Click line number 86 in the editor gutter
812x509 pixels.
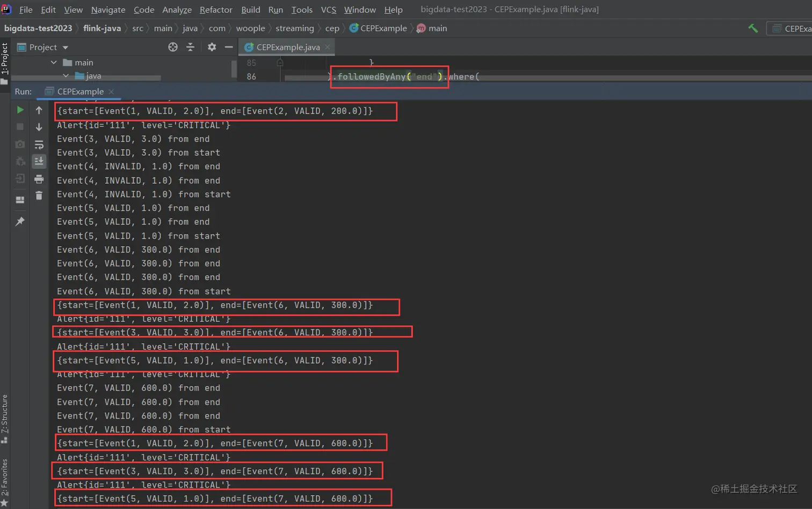[251, 76]
